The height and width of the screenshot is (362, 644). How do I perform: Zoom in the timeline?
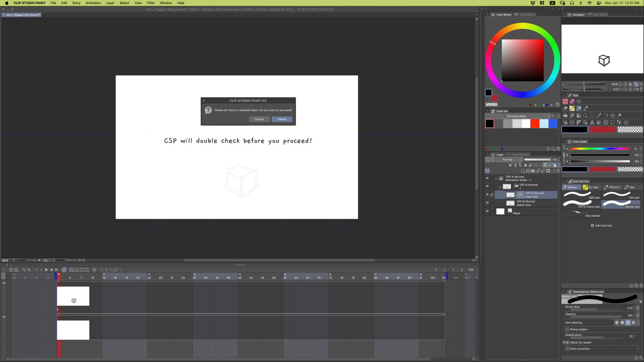(x=29, y=270)
